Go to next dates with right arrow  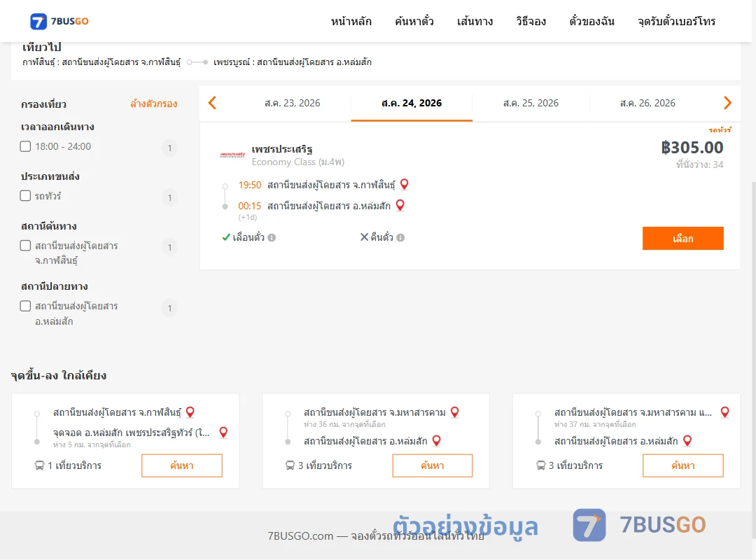pos(727,103)
